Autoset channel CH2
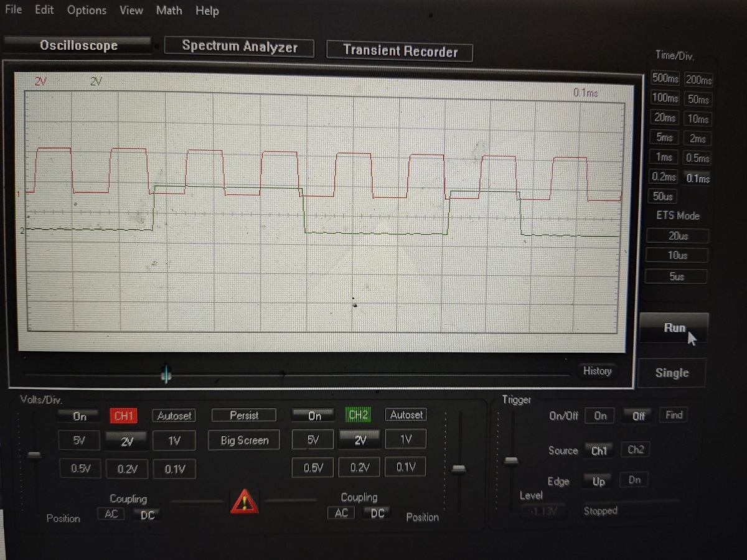The width and height of the screenshot is (747, 560). click(x=406, y=414)
